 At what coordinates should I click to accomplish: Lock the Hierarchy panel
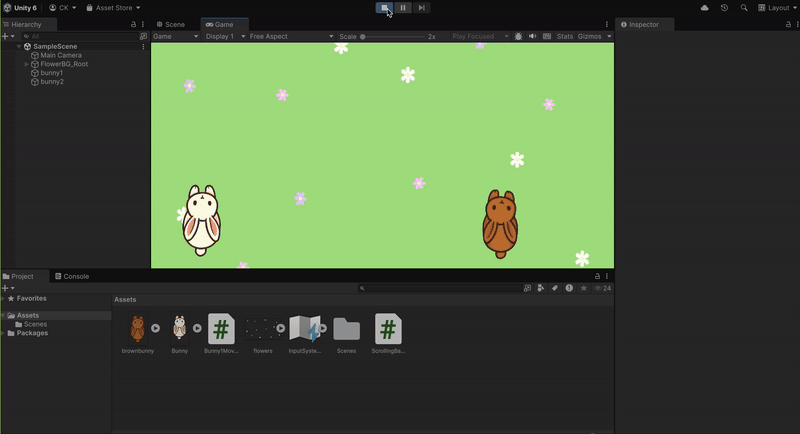(x=134, y=24)
